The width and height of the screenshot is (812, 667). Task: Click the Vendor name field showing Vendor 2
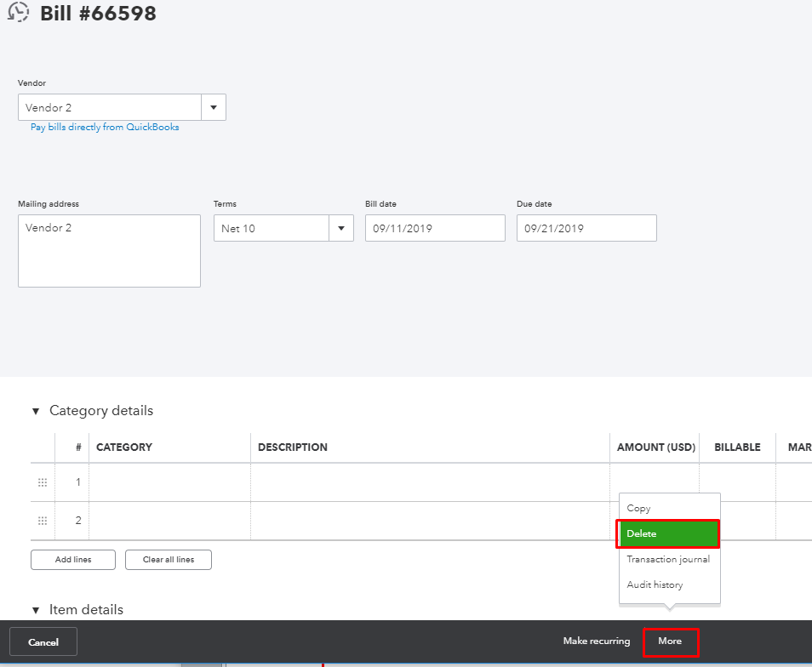pyautogui.click(x=110, y=107)
